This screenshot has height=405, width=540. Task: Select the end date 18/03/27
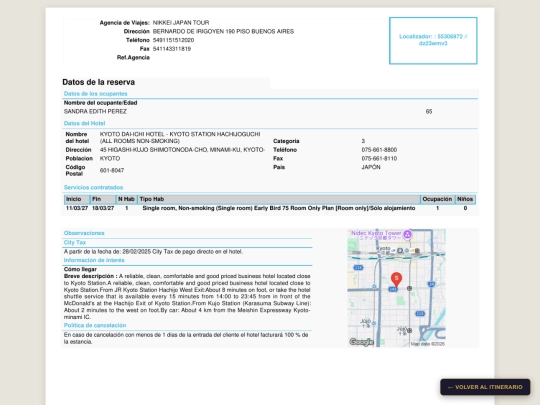pyautogui.click(x=103, y=208)
